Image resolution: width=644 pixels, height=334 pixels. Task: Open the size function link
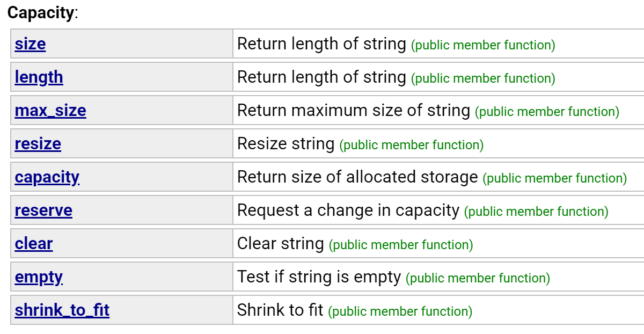click(30, 44)
